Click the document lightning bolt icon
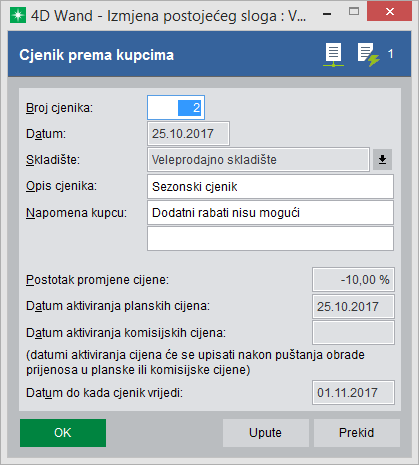419x465 pixels. (x=368, y=55)
